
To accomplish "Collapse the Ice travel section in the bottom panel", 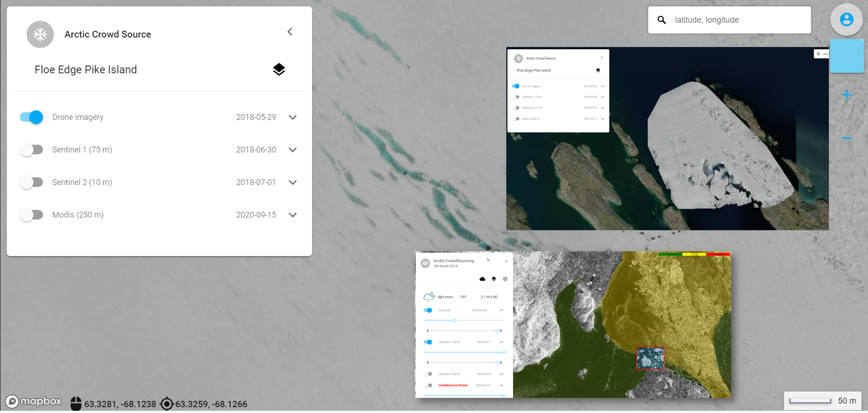I will click(501, 310).
